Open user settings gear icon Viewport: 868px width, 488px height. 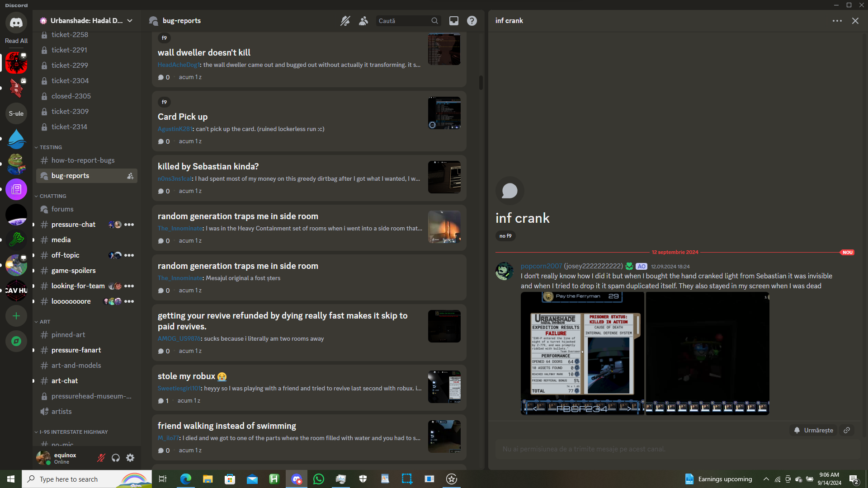tap(130, 458)
